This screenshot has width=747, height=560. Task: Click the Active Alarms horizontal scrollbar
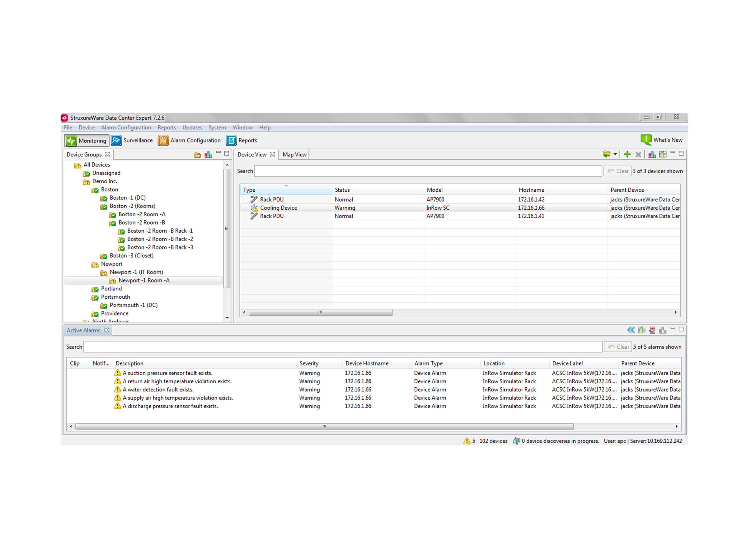324,427
